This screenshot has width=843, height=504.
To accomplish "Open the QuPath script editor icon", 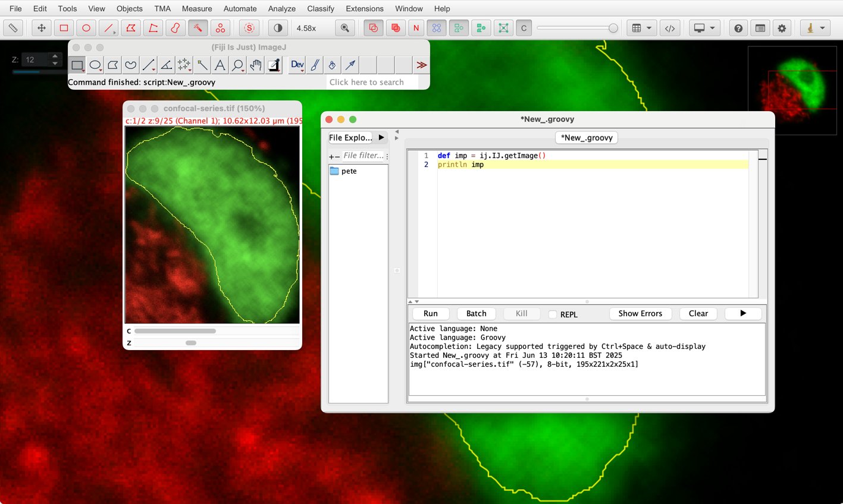I will coord(670,28).
